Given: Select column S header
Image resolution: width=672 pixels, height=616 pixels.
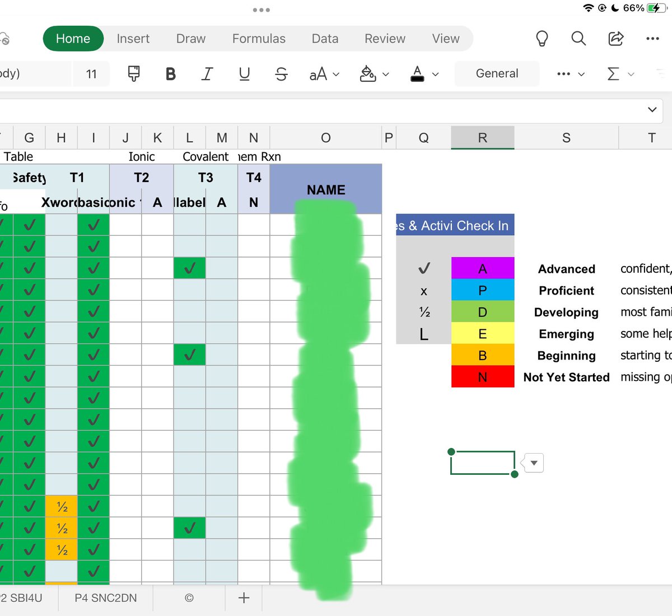Looking at the screenshot, I should point(566,138).
